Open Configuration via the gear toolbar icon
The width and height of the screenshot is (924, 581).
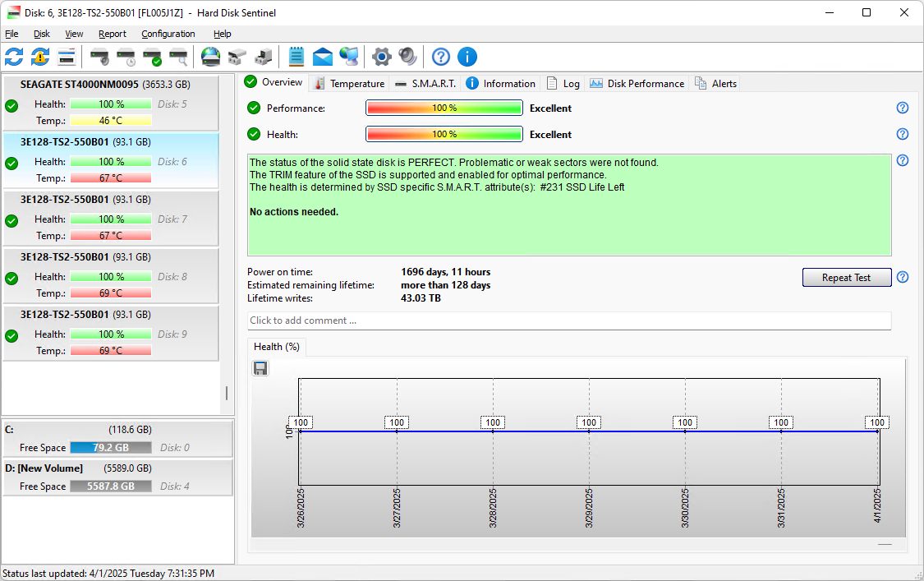381,58
